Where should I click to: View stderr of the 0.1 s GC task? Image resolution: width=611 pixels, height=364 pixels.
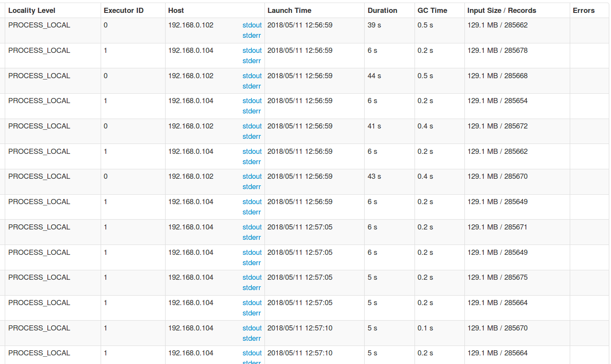click(x=252, y=338)
